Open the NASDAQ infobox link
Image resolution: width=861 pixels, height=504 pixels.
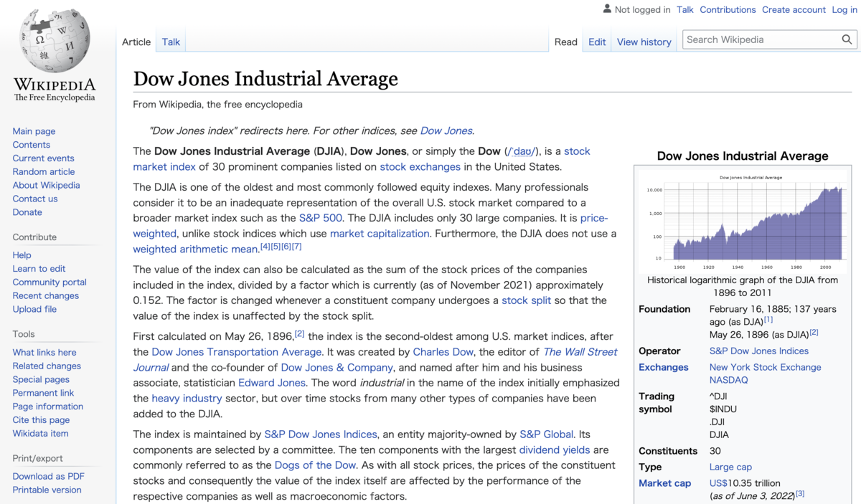point(729,380)
